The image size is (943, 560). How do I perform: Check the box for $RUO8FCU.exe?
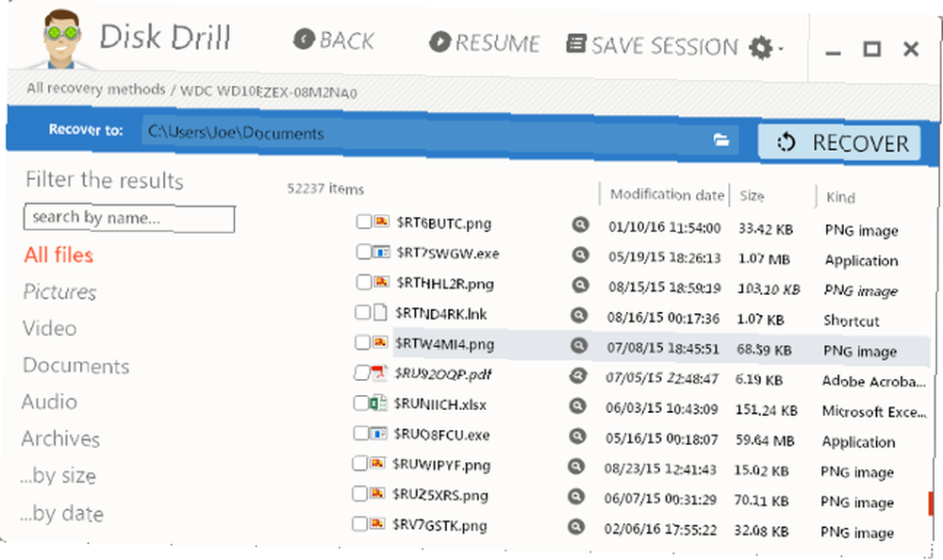pyautogui.click(x=361, y=433)
